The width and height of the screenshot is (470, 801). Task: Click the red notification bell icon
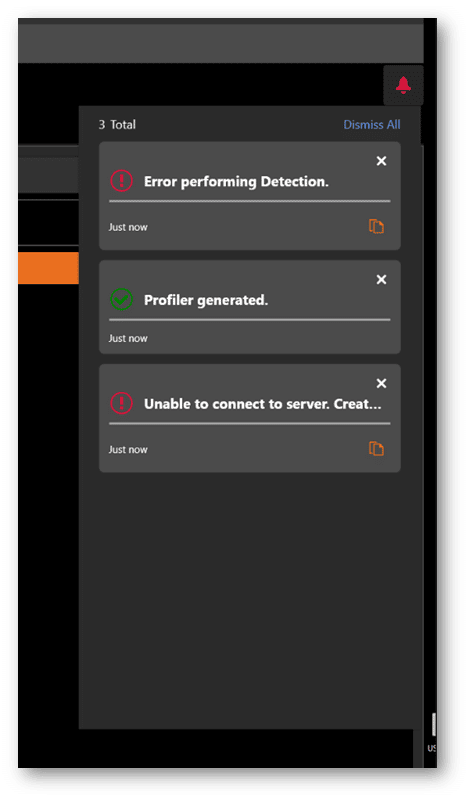point(403,85)
